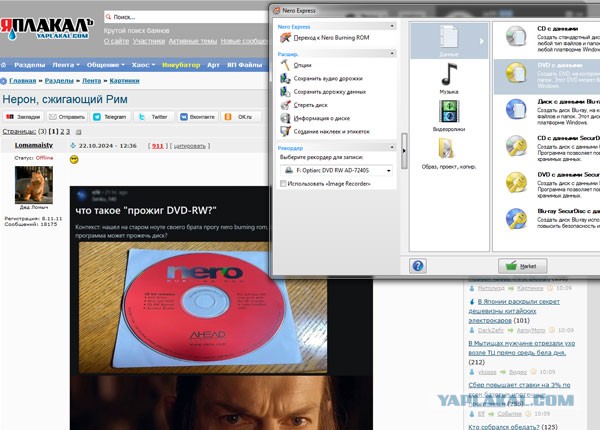This screenshot has width=600, height=430.
Task: Share via the Twitter button
Action: tap(154, 117)
